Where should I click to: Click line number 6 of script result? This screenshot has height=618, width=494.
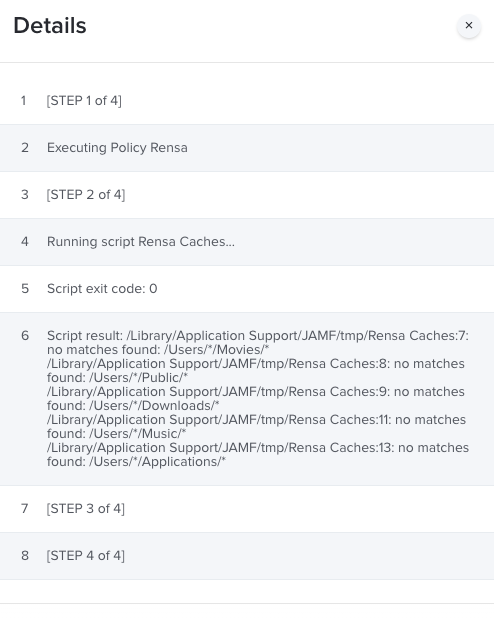(x=25, y=336)
